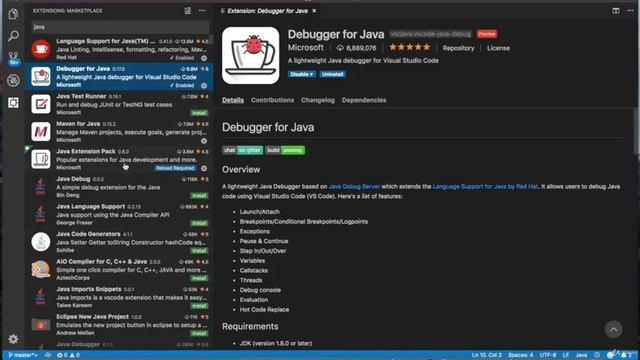Screen dimensions: 640x360
Task: Open the Search view in activity bar
Action: 13,36
